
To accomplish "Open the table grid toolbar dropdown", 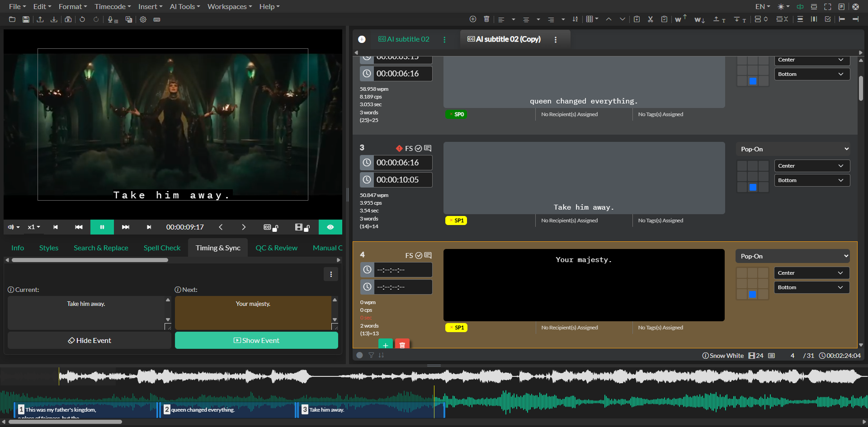I will (x=592, y=19).
